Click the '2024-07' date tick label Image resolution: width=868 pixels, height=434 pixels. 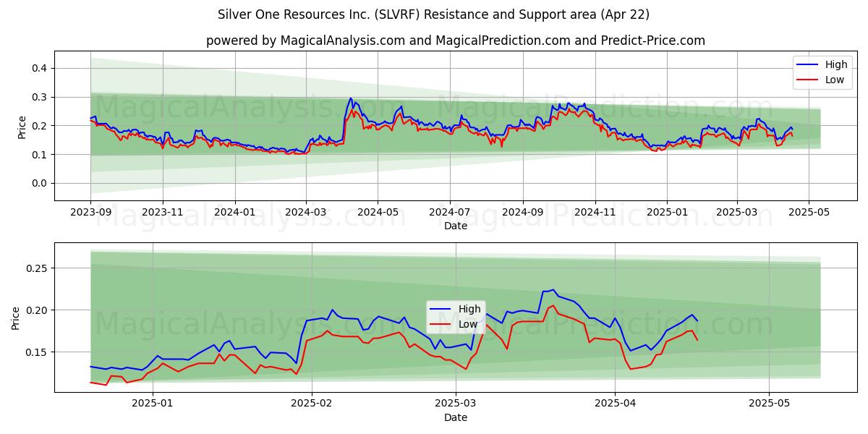coord(449,213)
